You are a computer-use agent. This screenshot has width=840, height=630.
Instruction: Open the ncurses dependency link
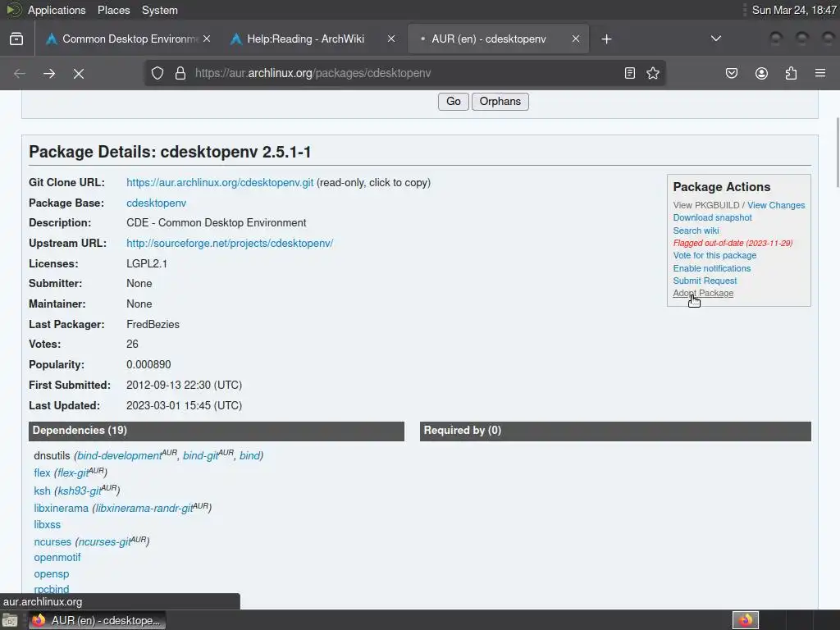(52, 542)
